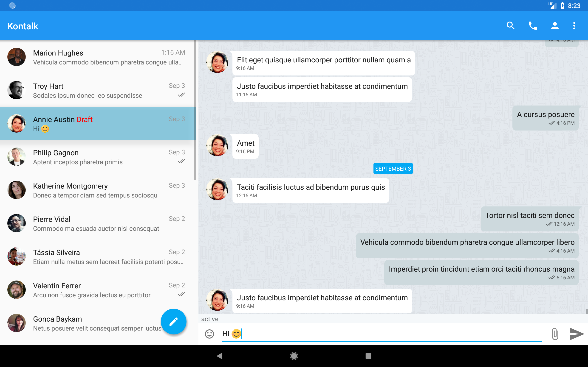Send the message with arrow icon
The image size is (588, 367).
[577, 334]
